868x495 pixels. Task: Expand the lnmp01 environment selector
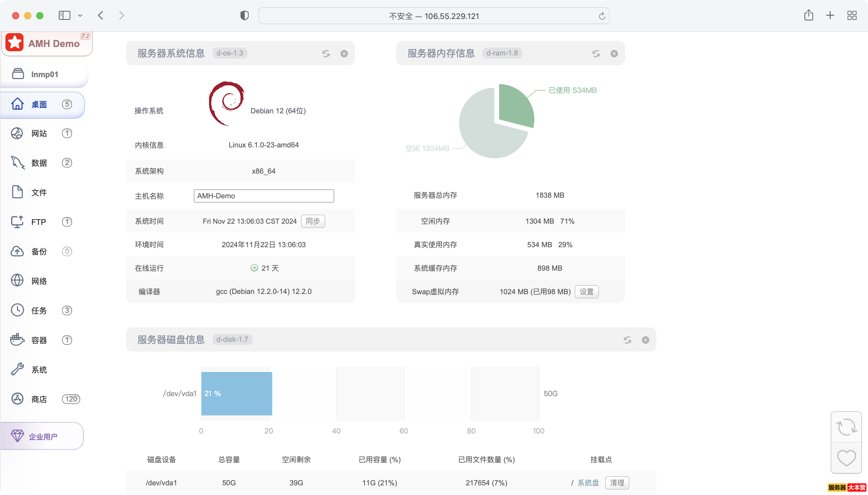click(x=44, y=74)
